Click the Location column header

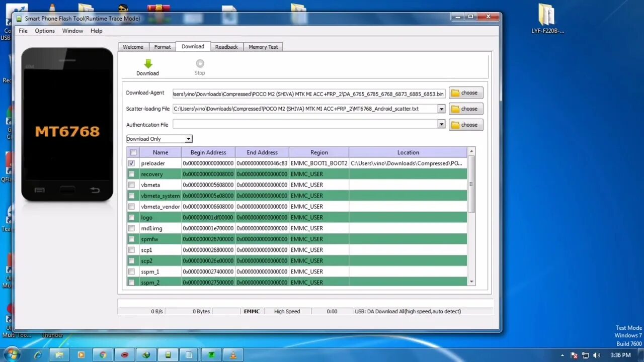[408, 152]
